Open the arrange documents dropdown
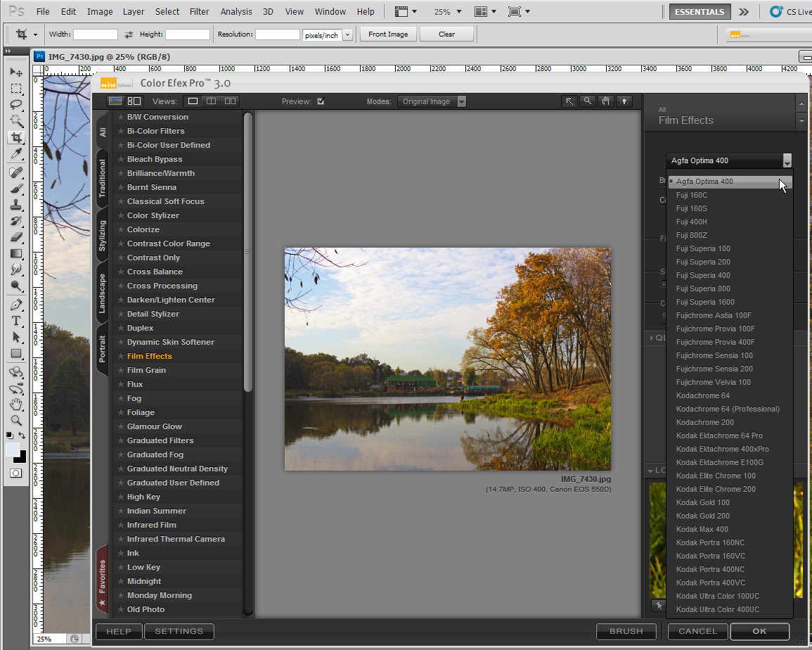Image resolution: width=812 pixels, height=650 pixels. 486,11
